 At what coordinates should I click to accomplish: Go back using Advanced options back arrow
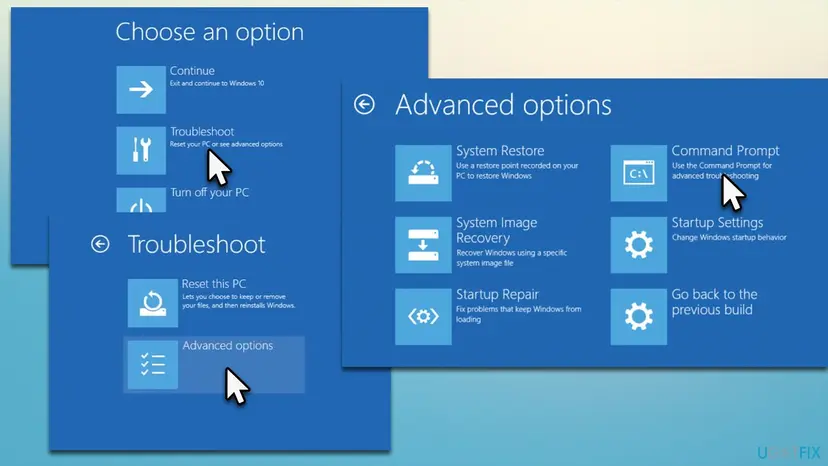364,104
